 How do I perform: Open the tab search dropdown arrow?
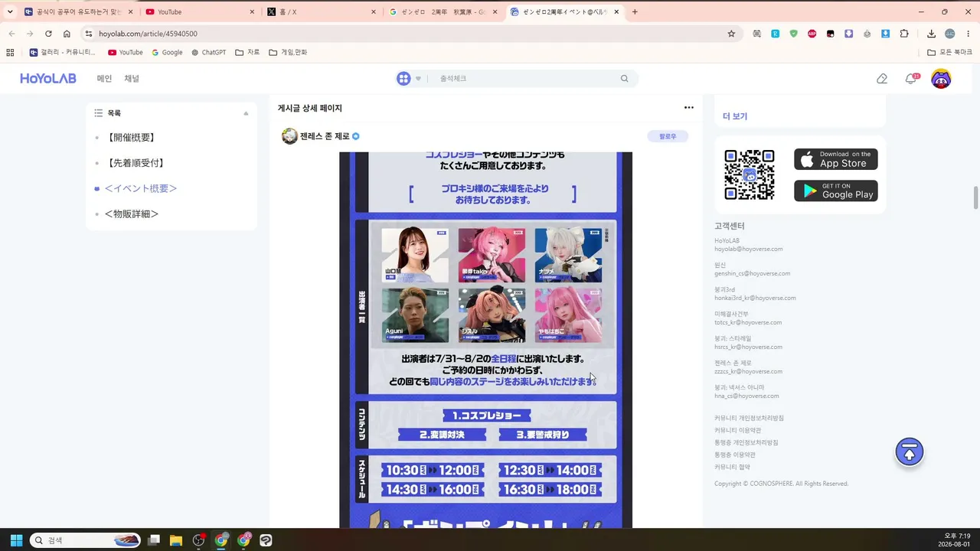[x=10, y=11]
